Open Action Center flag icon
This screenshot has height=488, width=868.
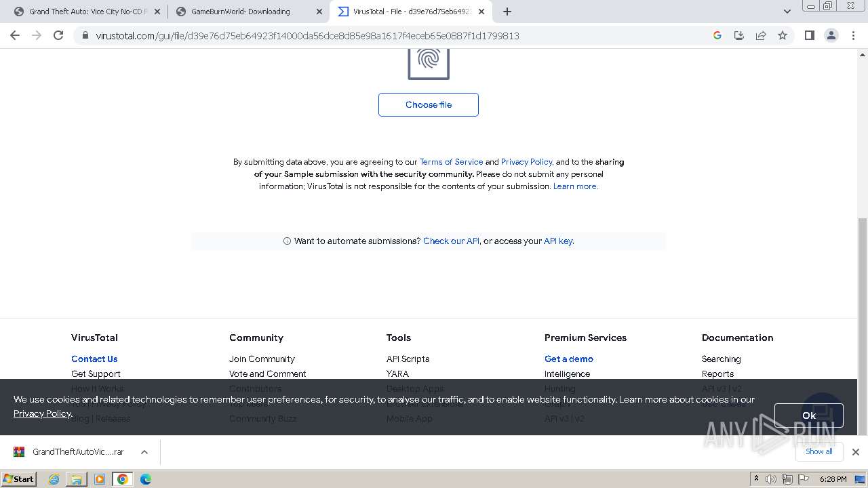coord(803,479)
